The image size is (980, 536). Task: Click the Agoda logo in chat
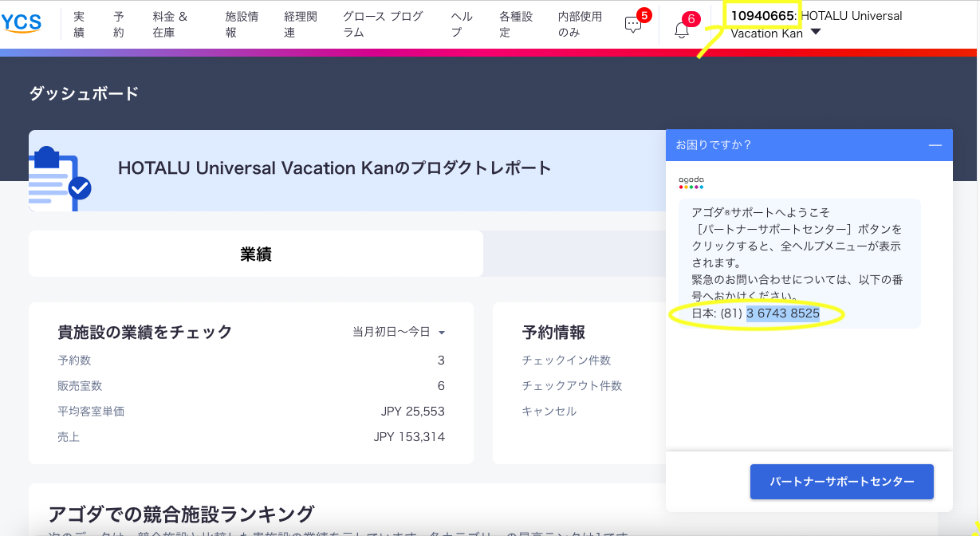click(x=691, y=183)
